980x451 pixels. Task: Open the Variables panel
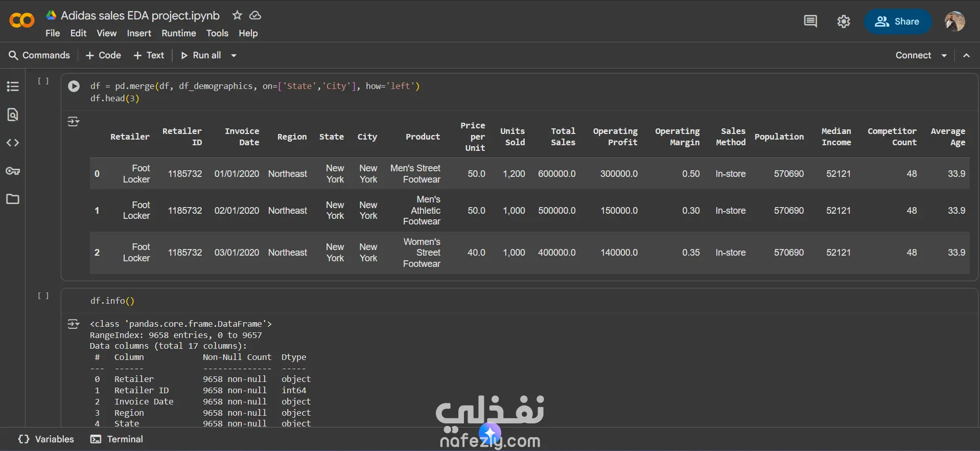pyautogui.click(x=46, y=439)
